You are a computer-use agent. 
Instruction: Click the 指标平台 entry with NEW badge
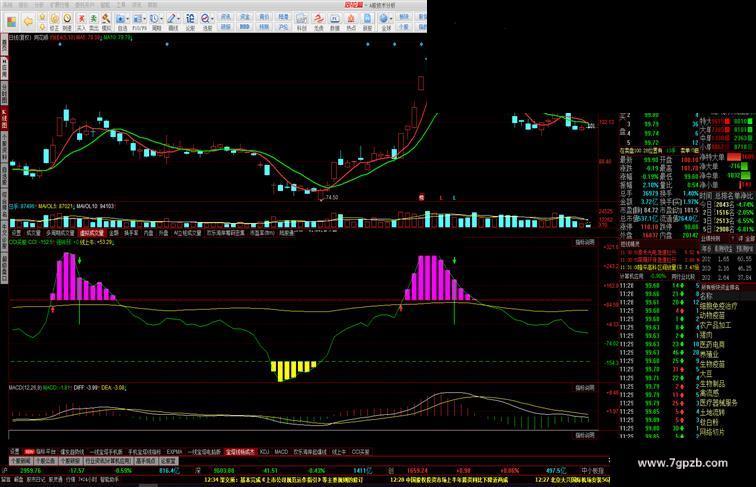click(x=40, y=452)
